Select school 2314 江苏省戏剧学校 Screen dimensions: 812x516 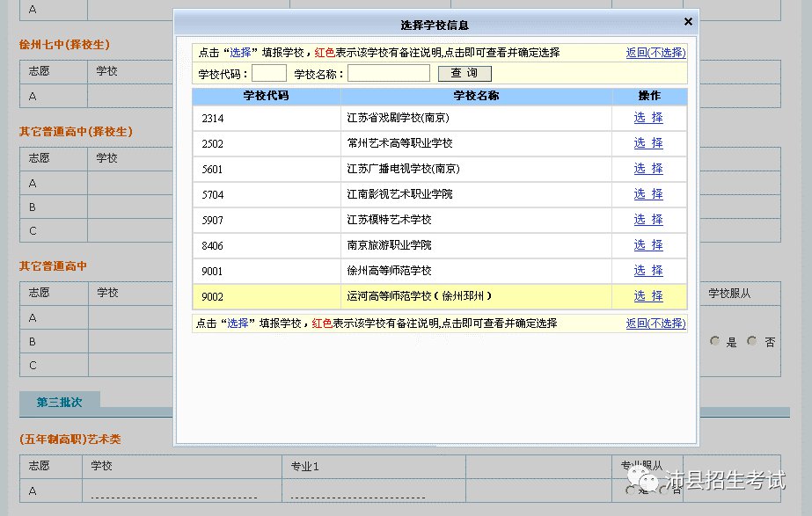(648, 118)
